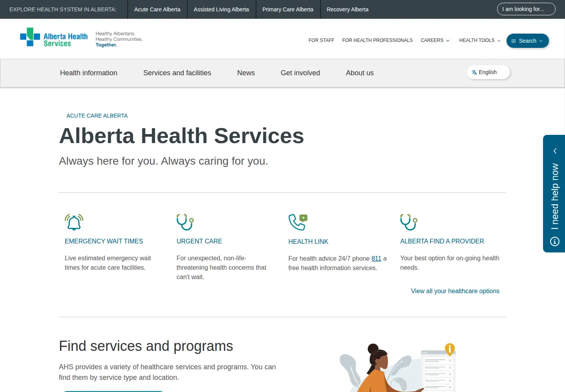The image size is (565, 392).
Task: Open the Urgent Care heading link
Action: 199,241
